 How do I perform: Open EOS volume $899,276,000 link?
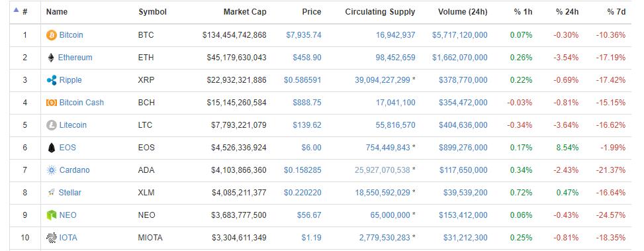click(463, 148)
